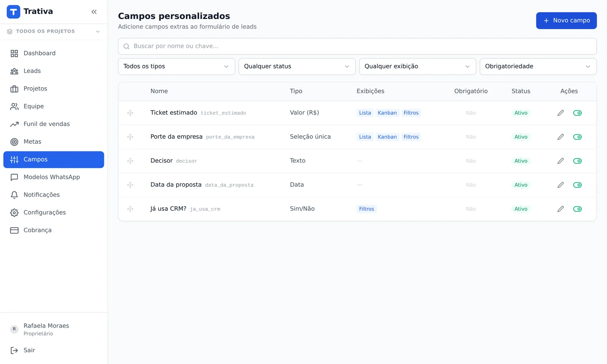Click drag handle of Ticket estimado row
The image size is (607, 364).
130,113
